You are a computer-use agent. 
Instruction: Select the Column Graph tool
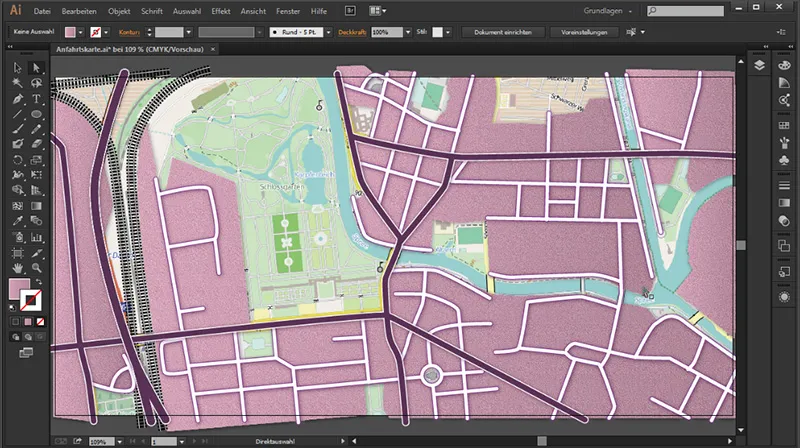tap(36, 237)
